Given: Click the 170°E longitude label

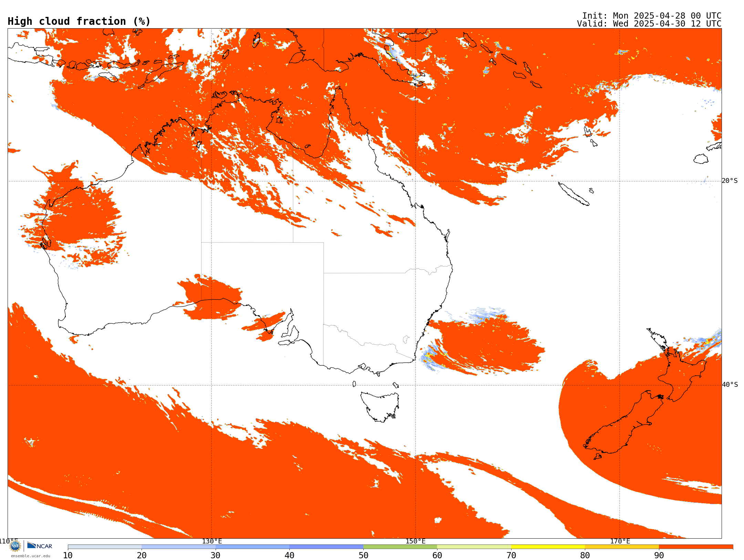Looking at the screenshot, I should [x=620, y=541].
